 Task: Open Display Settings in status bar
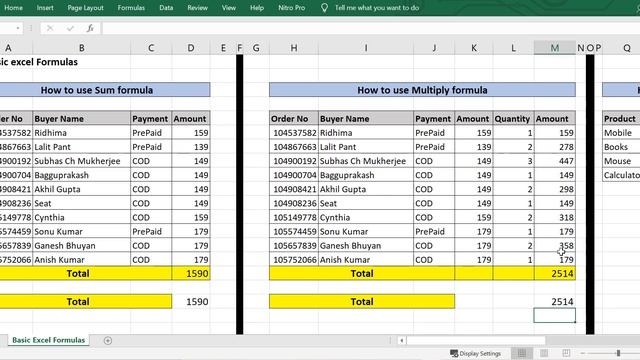(475, 353)
